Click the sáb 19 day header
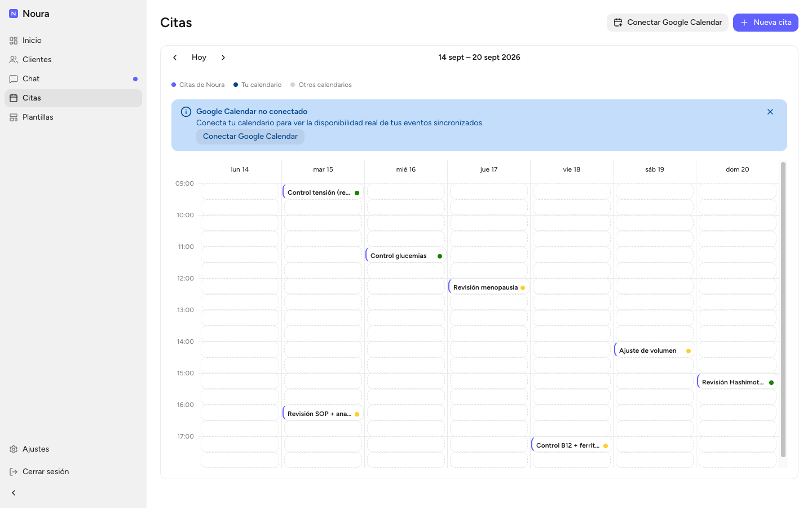The height and width of the screenshot is (508, 812). coord(655,169)
